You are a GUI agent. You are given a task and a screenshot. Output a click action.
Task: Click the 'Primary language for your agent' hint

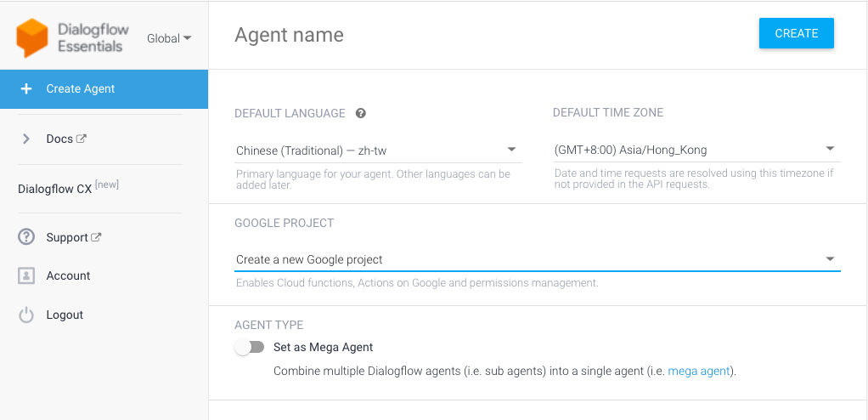coord(373,179)
